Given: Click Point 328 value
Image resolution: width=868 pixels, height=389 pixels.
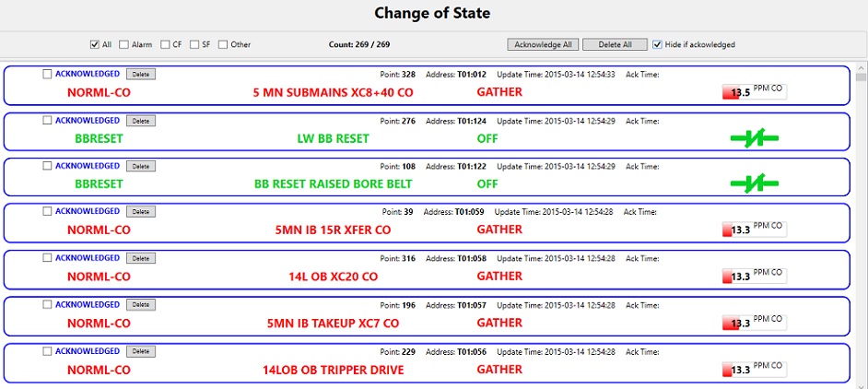Looking at the screenshot, I should click(x=408, y=75).
